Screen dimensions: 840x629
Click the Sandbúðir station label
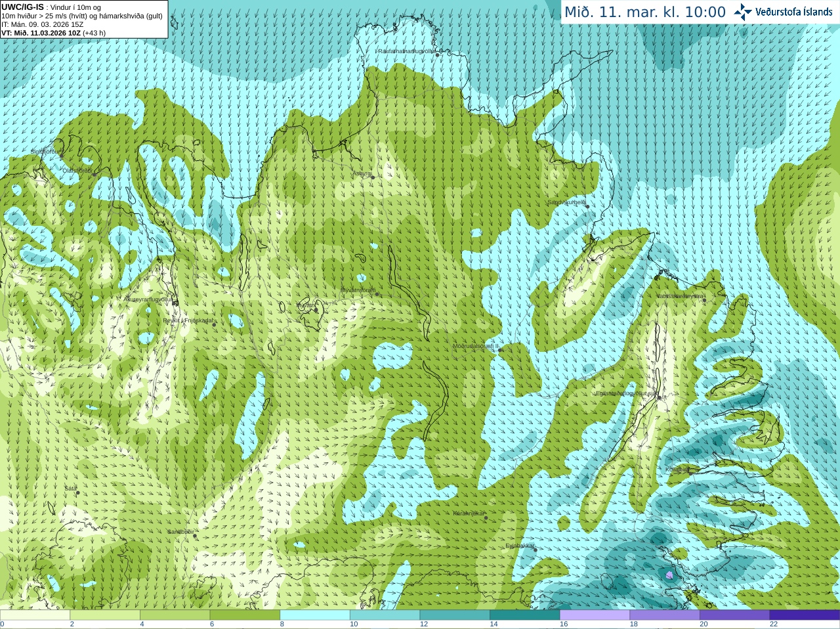point(180,532)
